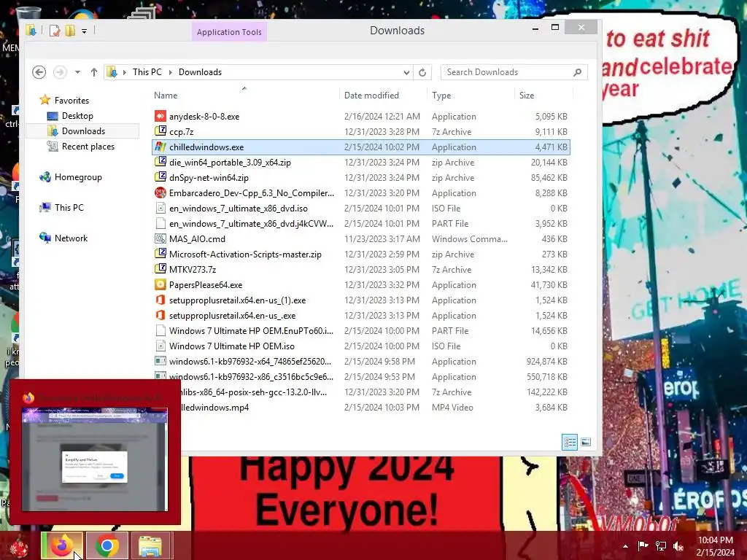Go back using the Back arrow button

point(39,72)
